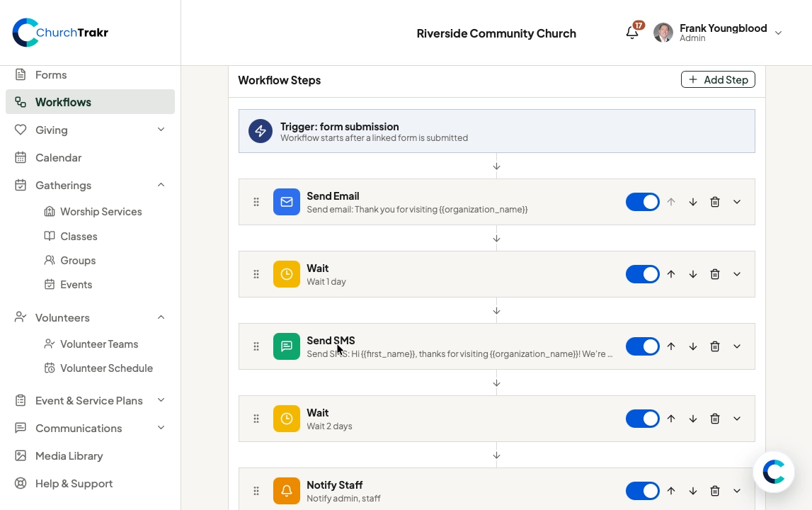Click the Workflow Steps heading
This screenshot has height=510, width=812.
click(x=279, y=80)
